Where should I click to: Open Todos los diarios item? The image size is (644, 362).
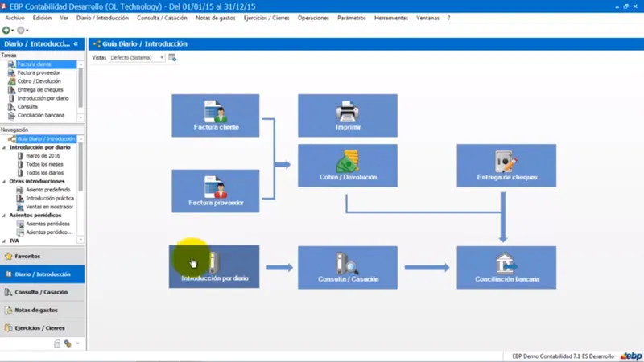[44, 173]
